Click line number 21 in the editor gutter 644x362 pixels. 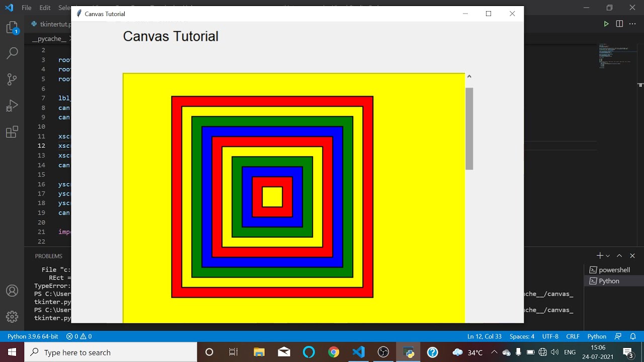(41, 232)
